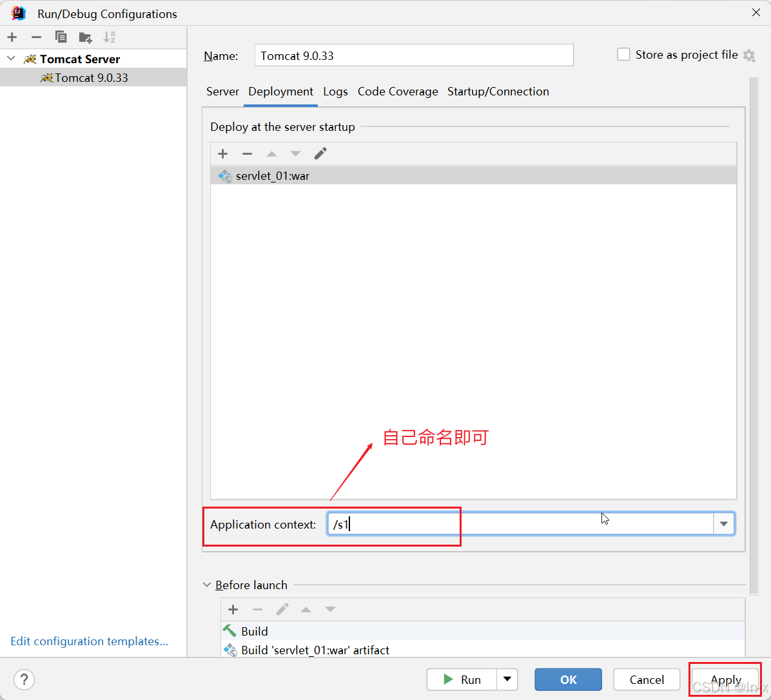
Task: Copy the selected configuration
Action: coord(61,37)
